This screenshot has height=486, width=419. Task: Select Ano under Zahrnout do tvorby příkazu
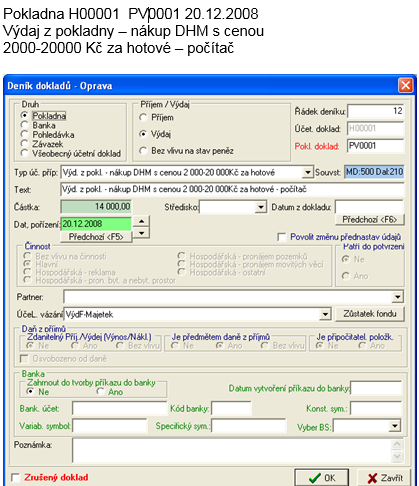[x=100, y=391]
